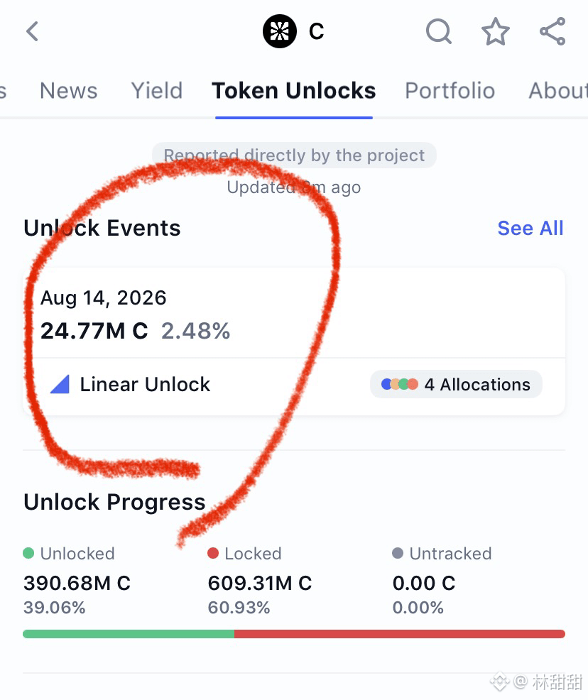Tap the green Unlocked legend dot
Screen dimensions: 588x700
pos(28,553)
